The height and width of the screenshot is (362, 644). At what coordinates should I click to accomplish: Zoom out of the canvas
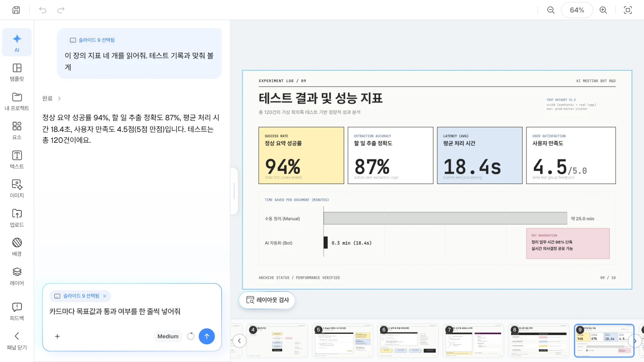[x=551, y=10]
